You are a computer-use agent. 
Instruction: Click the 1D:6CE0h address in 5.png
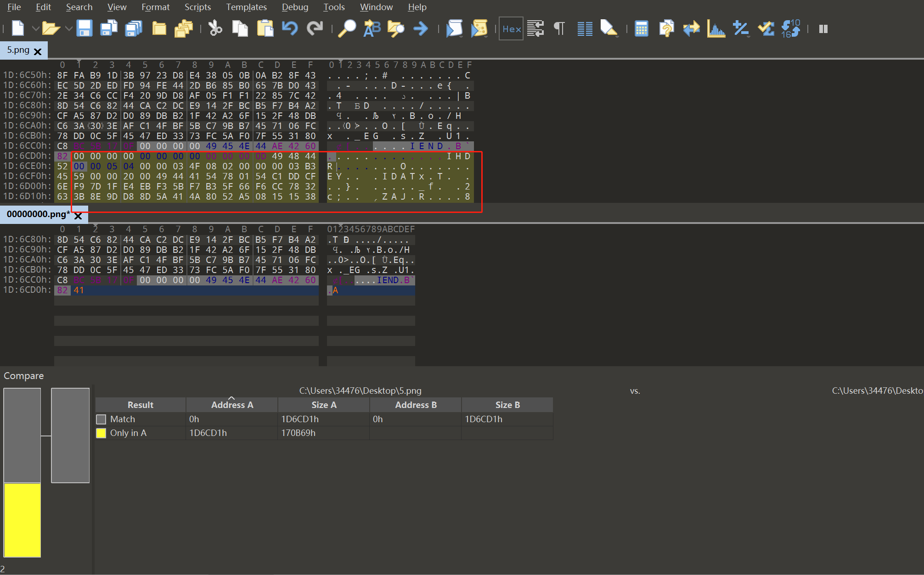point(27,166)
